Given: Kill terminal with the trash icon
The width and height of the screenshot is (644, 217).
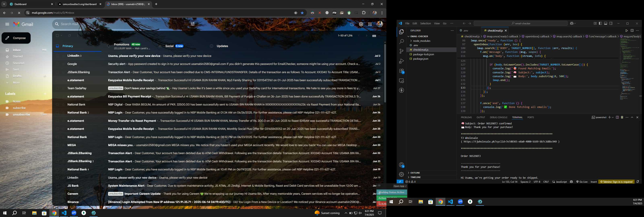Looking at the screenshot, I should (622, 117).
